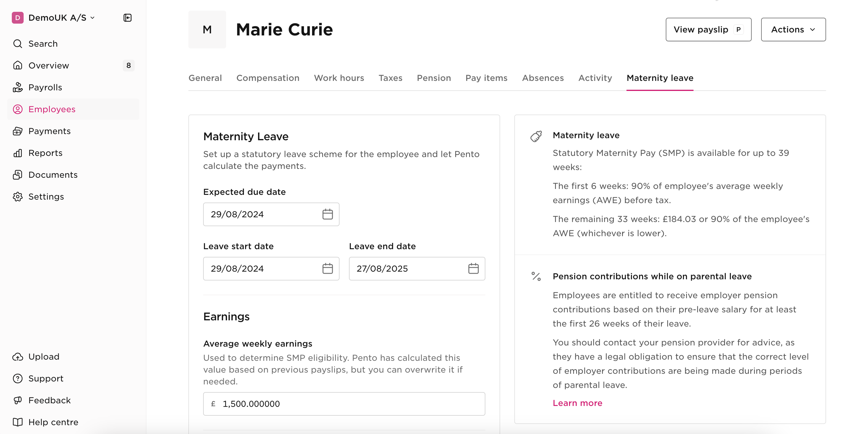Open Settings gear in the sidebar
Image resolution: width=868 pixels, height=434 pixels.
[x=17, y=196]
